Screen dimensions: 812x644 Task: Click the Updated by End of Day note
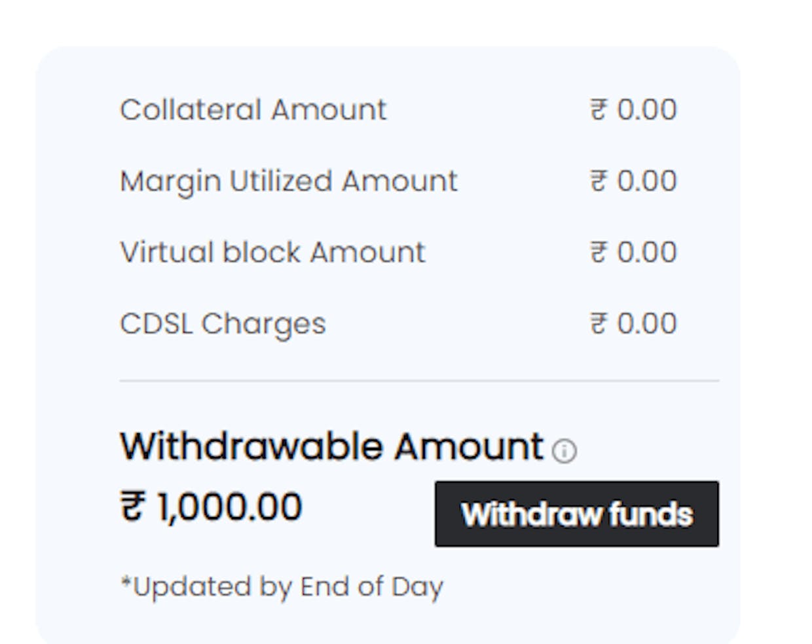tap(282, 587)
